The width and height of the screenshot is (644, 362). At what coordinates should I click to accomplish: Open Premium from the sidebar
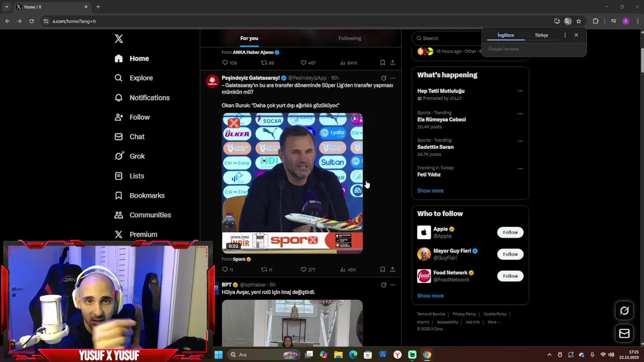click(136, 234)
